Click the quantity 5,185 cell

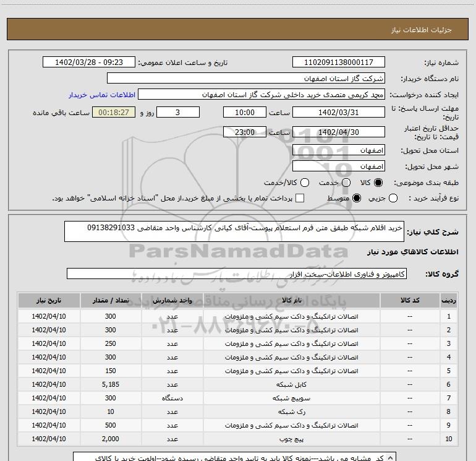click(111, 384)
